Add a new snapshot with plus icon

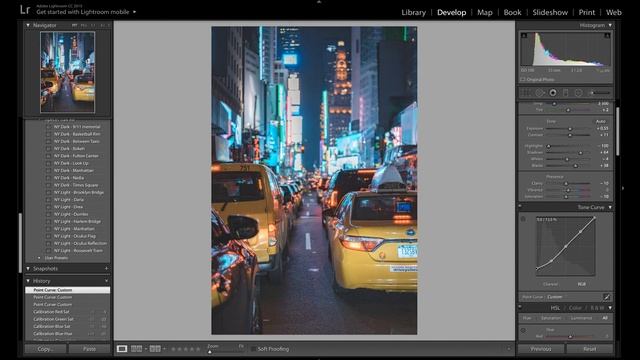coord(106,269)
